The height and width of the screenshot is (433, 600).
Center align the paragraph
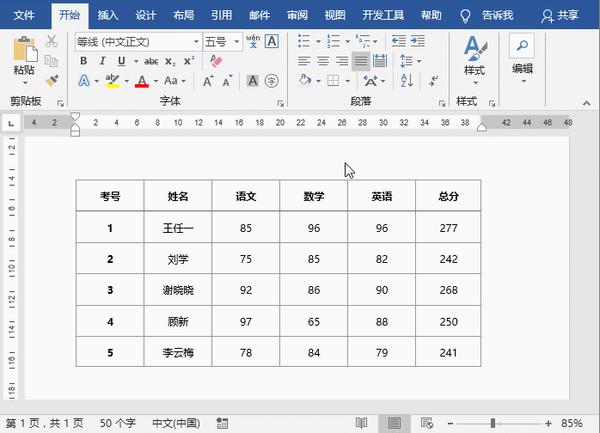pos(323,61)
